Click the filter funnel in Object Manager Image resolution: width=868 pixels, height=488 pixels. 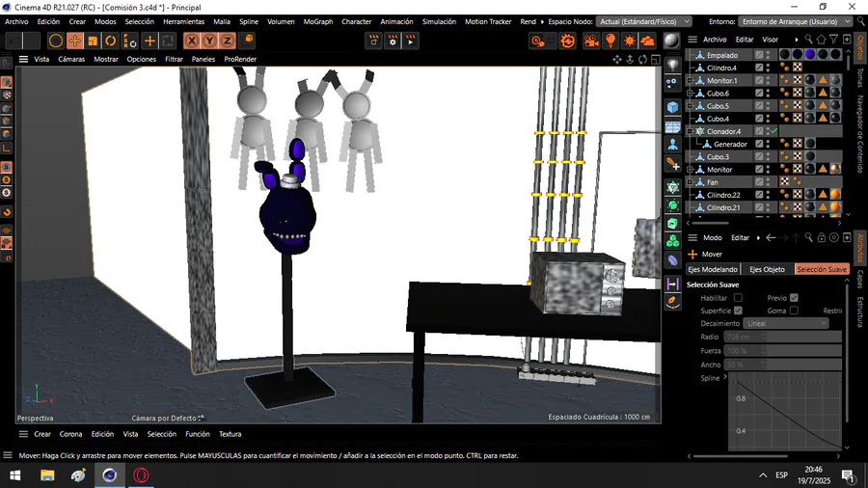pyautogui.click(x=833, y=40)
